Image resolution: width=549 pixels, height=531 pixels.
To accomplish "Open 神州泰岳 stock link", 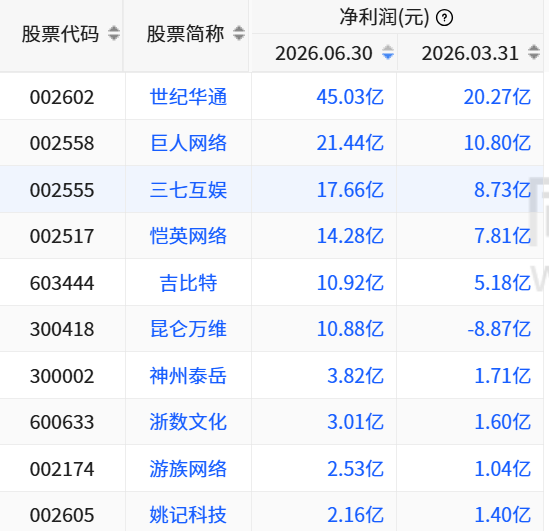I will point(188,376).
